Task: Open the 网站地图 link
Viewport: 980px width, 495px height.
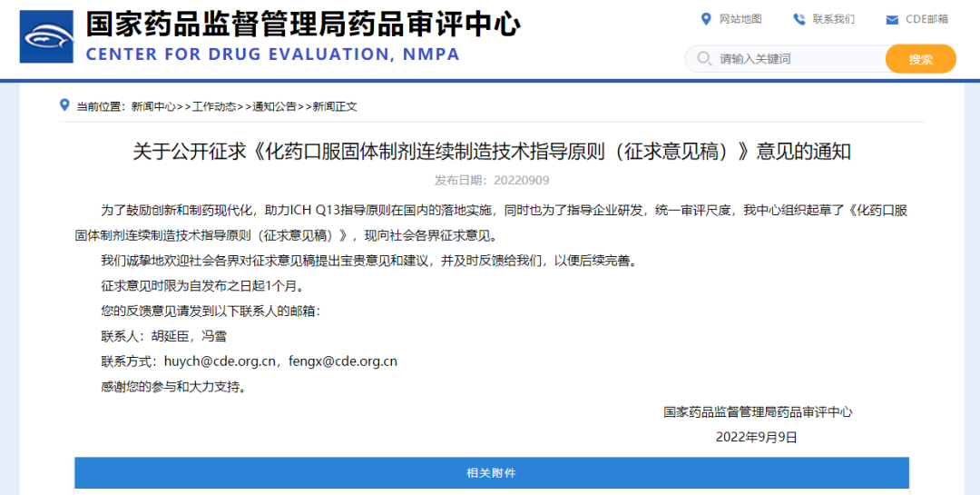Action: (740, 19)
